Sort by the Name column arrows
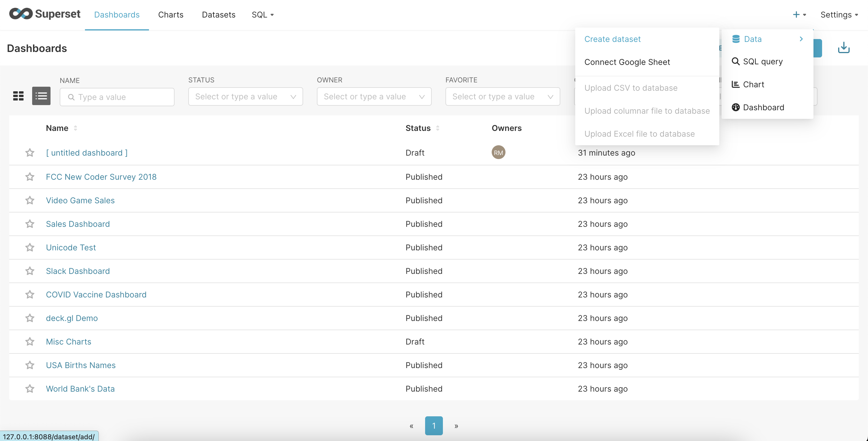 click(75, 128)
